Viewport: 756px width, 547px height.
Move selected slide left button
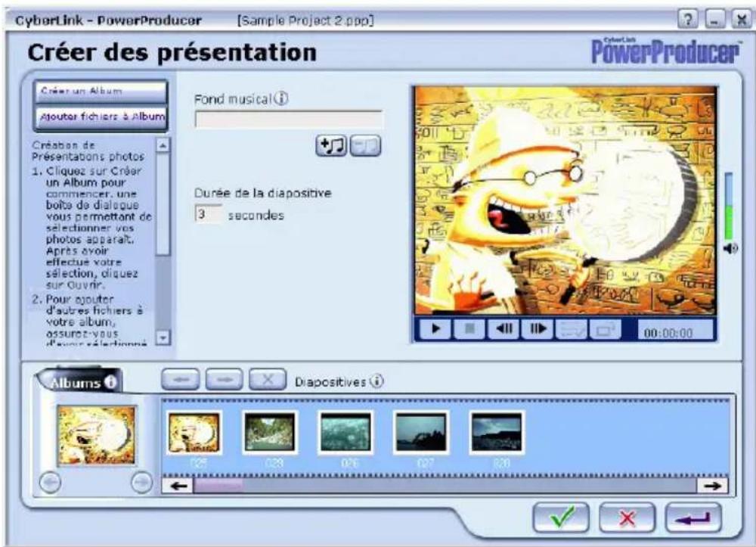(181, 380)
